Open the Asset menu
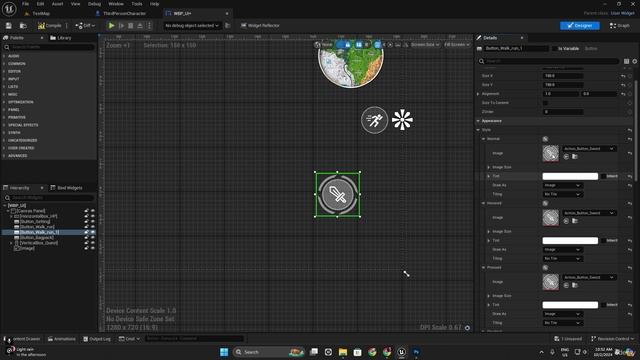640x360 pixels. [58, 4]
